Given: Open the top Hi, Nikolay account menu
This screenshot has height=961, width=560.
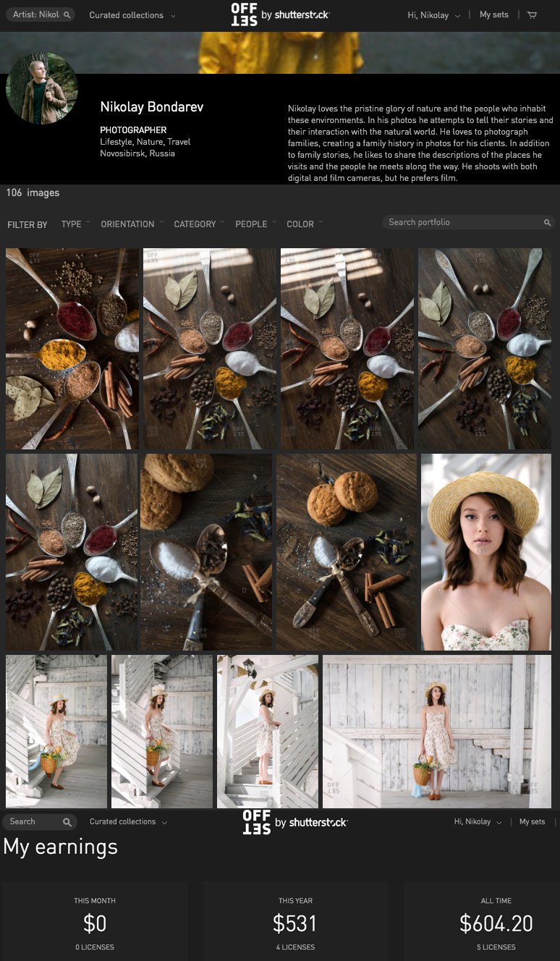Looking at the screenshot, I should [433, 15].
